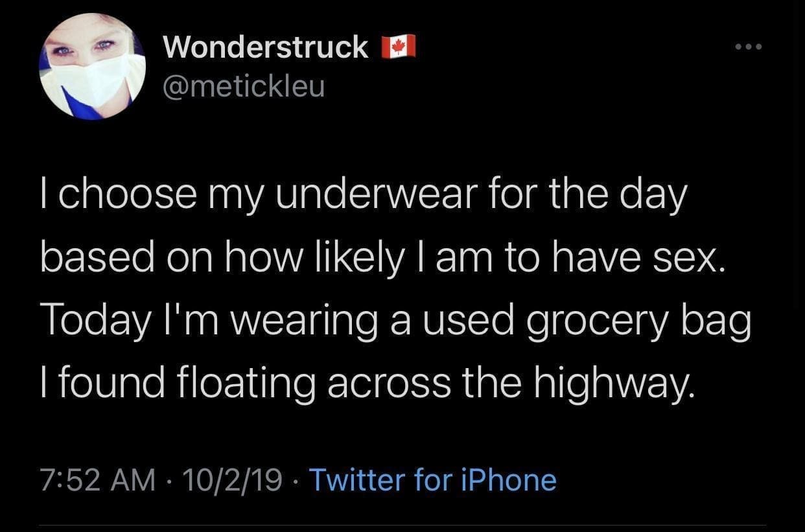Click the 7:52 AM timestamp
805x532 pixels.
pos(97,480)
